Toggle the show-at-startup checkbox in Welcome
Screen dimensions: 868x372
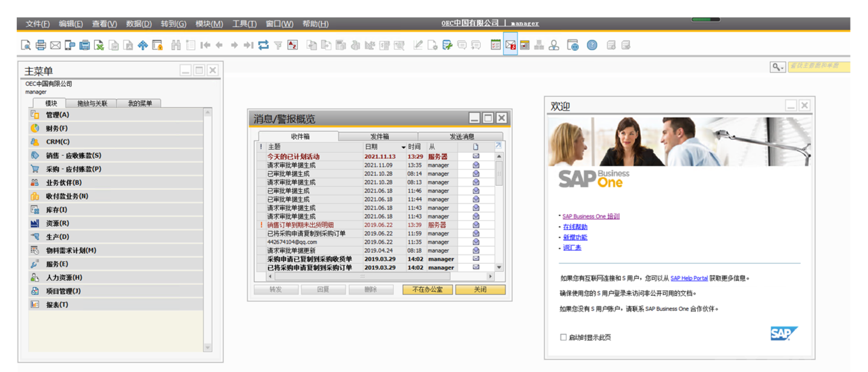pos(563,338)
